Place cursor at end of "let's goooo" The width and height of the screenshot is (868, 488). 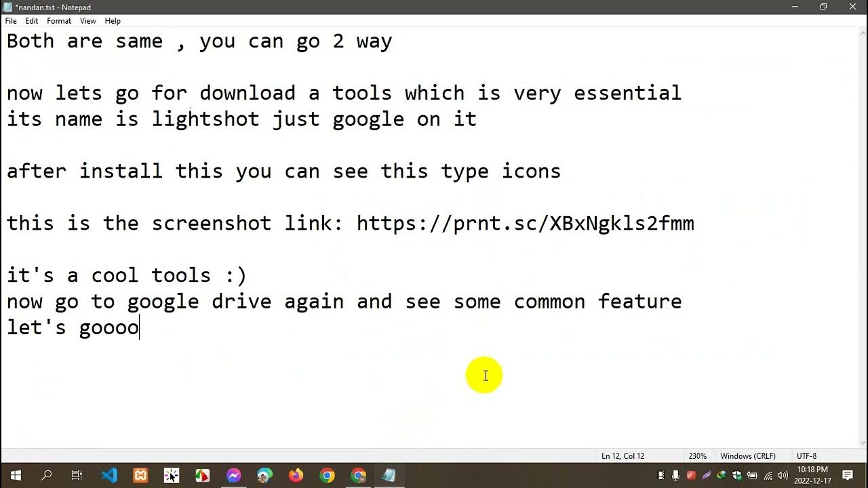coord(140,328)
